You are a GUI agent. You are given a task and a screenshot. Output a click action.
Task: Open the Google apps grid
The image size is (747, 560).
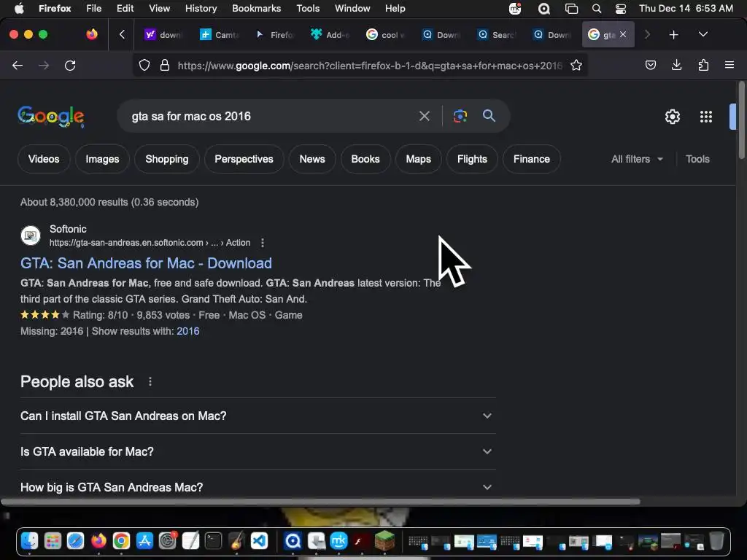pos(705,117)
